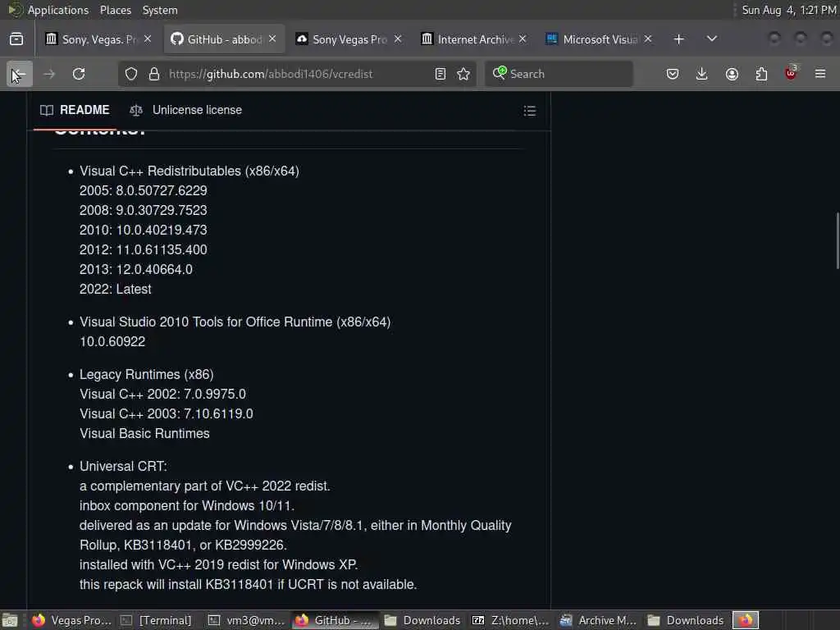
Task: Open the Firefox downloads panel
Action: pos(702,74)
